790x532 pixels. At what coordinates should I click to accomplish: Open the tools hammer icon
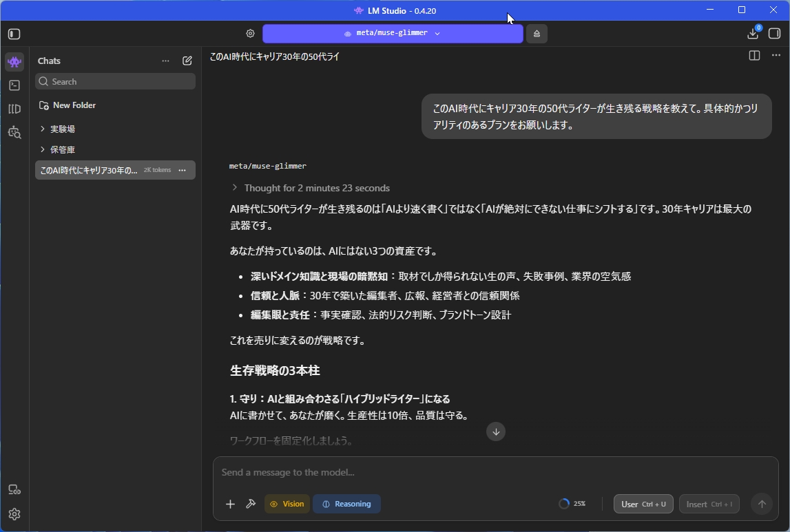[x=251, y=504]
